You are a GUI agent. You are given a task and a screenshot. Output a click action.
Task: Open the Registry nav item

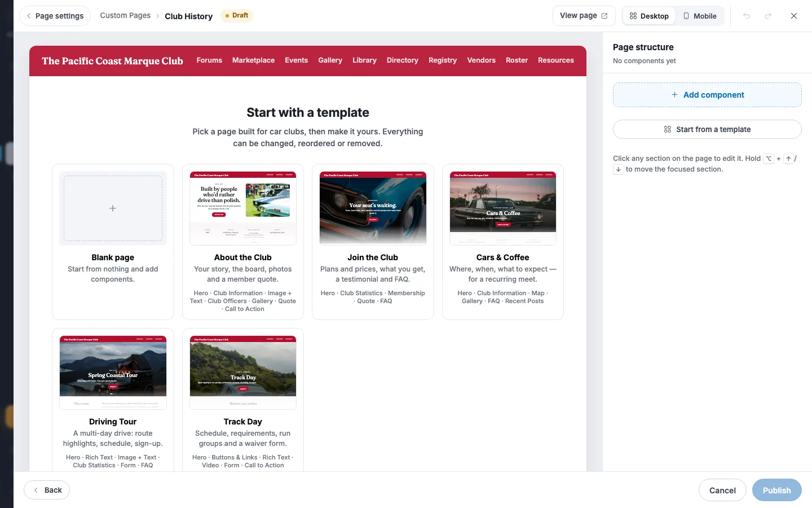pyautogui.click(x=443, y=60)
